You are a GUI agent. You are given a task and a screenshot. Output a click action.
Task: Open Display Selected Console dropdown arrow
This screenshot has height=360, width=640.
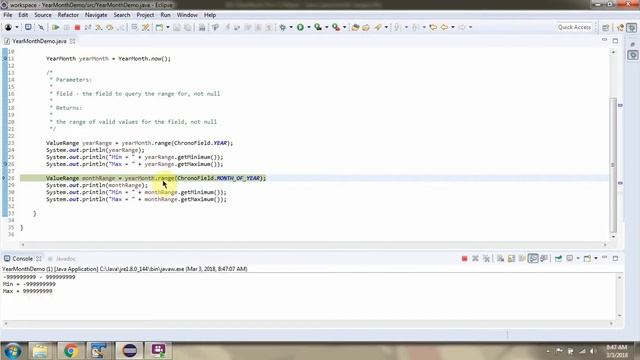[x=578, y=258]
